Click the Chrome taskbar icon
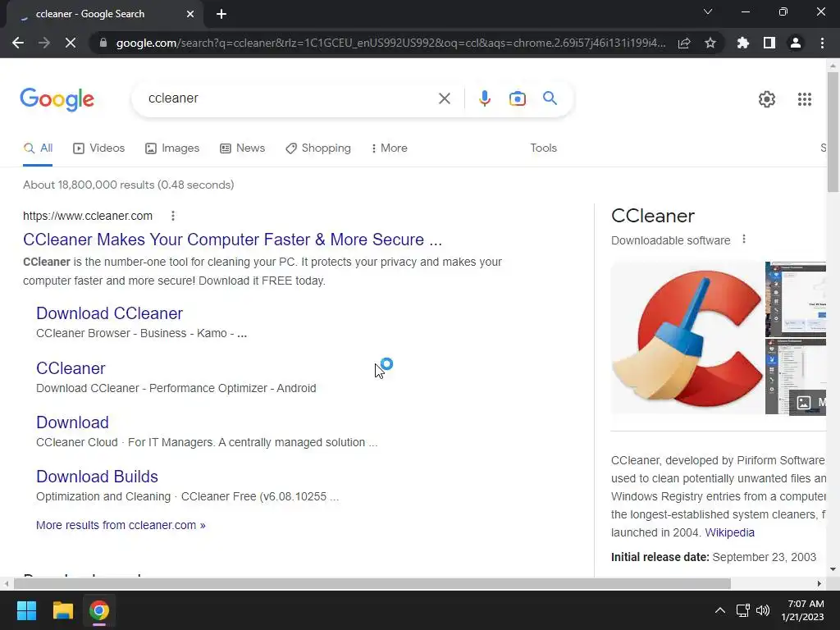The image size is (840, 630). (x=98, y=610)
